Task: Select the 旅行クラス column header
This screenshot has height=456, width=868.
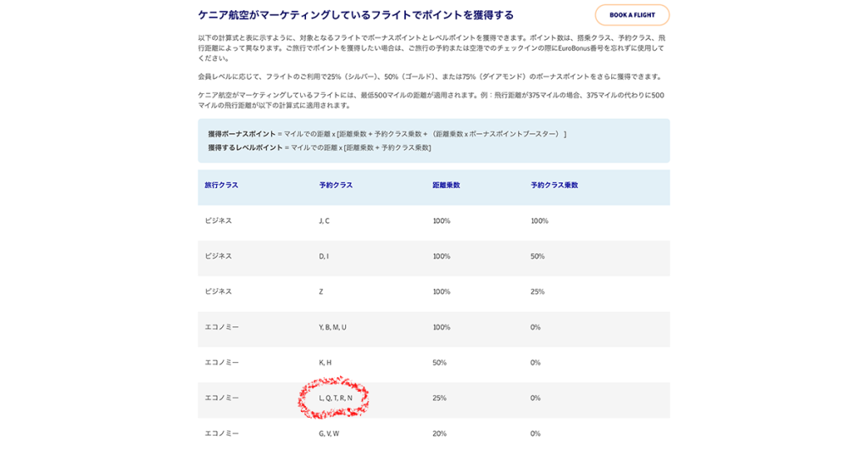Action: [x=221, y=185]
